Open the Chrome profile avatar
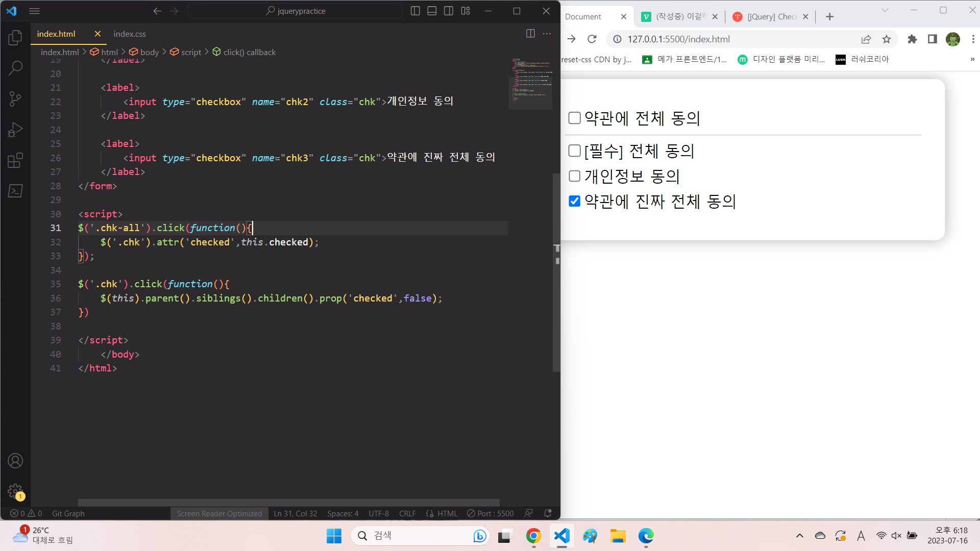The height and width of the screenshot is (551, 980). pos(953,39)
